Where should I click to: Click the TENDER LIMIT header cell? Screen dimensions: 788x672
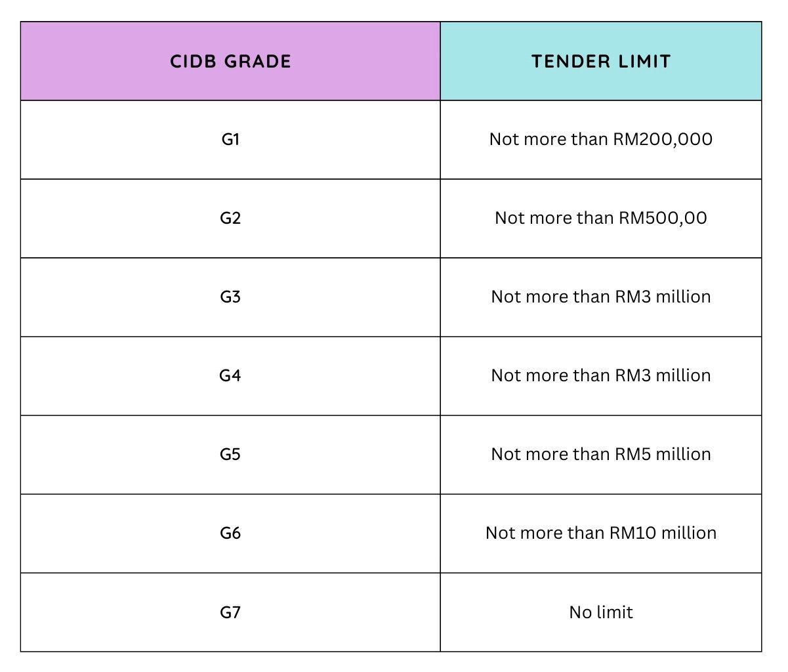point(601,61)
